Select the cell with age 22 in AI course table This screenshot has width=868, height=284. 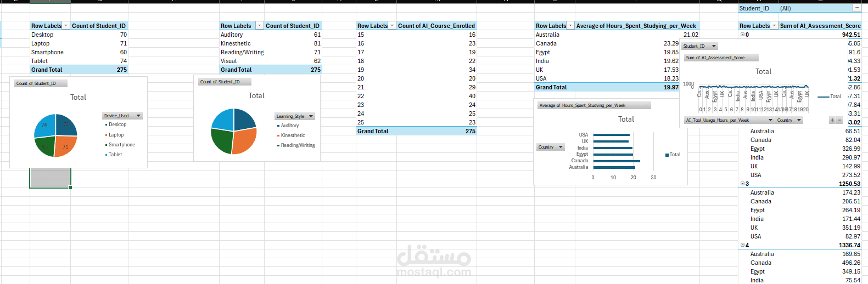[x=376, y=96]
